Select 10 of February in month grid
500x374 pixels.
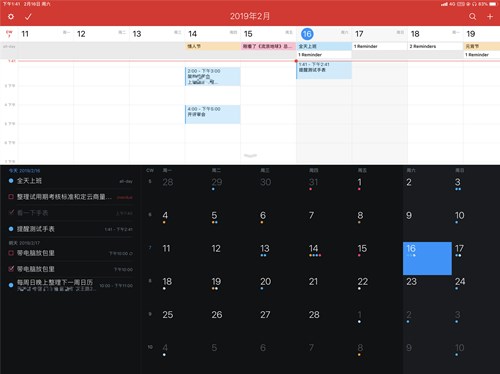click(460, 215)
